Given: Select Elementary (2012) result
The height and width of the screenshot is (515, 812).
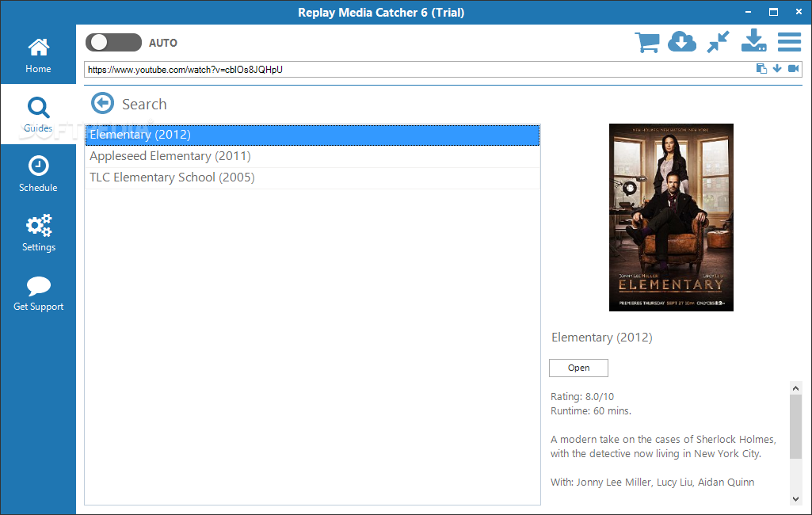Looking at the screenshot, I should point(312,135).
